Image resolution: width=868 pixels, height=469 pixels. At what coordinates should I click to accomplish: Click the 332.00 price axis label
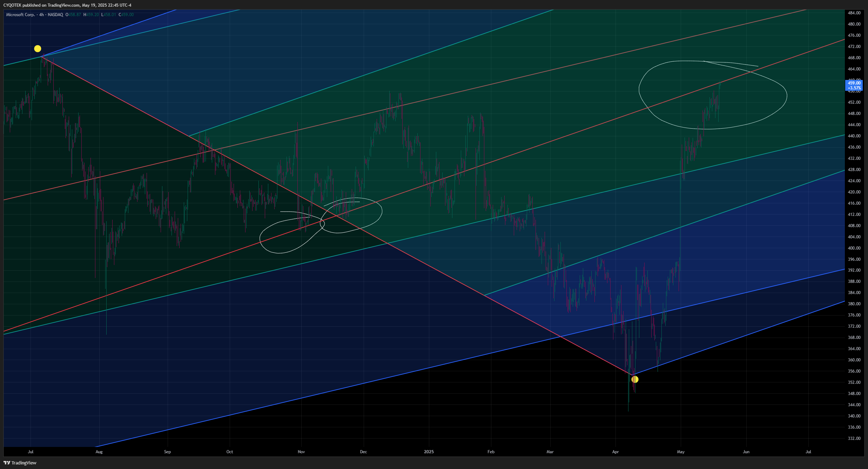coord(854,439)
